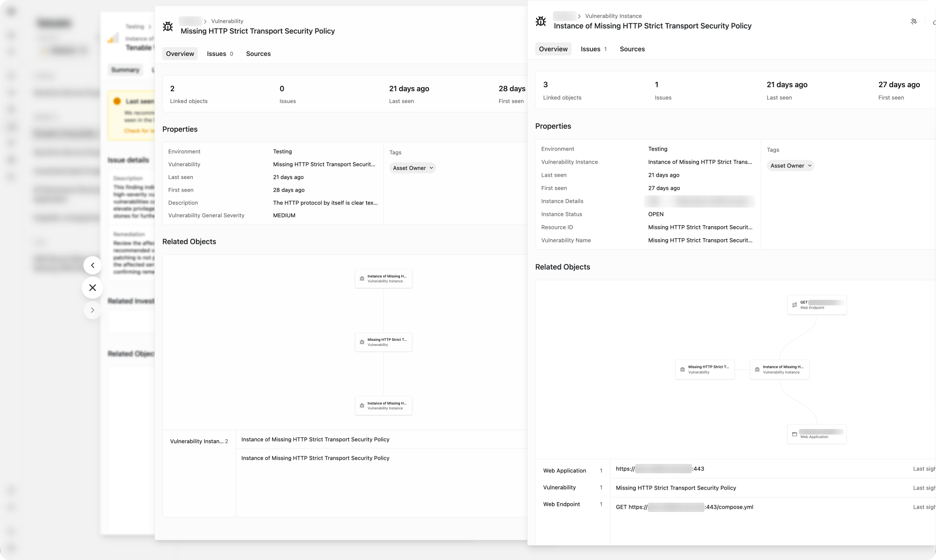936x560 pixels.
Task: Click the Vulnerability node in right panel graph
Action: pos(705,369)
